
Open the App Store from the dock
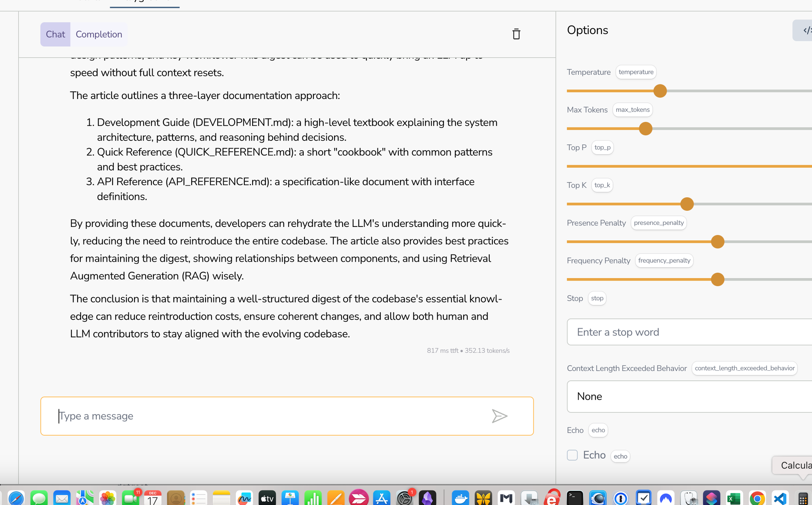[381, 498]
